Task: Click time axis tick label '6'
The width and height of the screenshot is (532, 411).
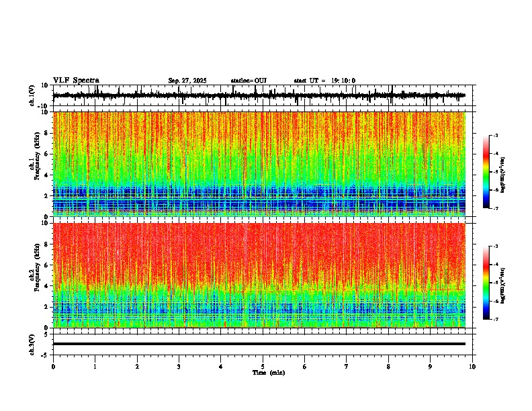Action: [x=305, y=367]
